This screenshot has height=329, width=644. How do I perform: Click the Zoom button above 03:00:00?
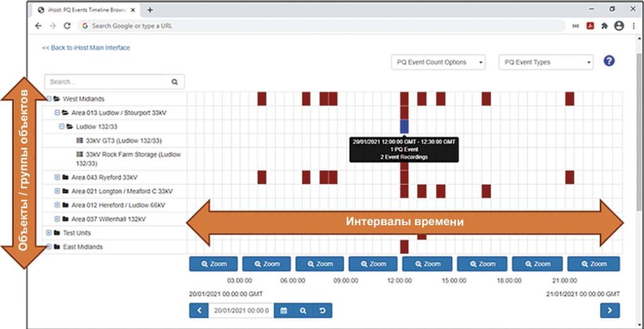click(213, 264)
